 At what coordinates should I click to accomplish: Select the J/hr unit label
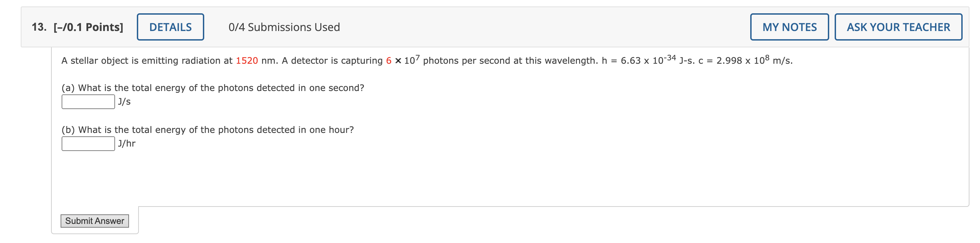[126, 143]
